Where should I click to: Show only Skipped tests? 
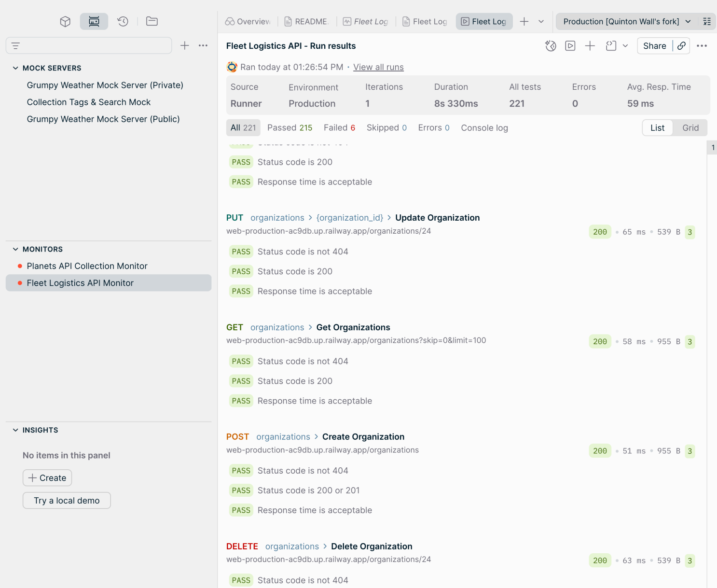click(x=386, y=127)
